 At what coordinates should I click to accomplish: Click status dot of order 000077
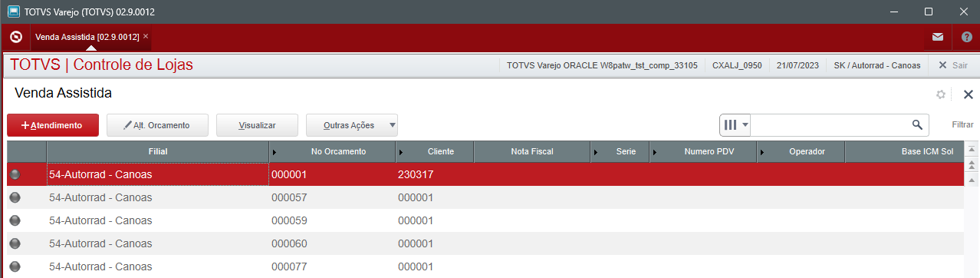(x=15, y=266)
